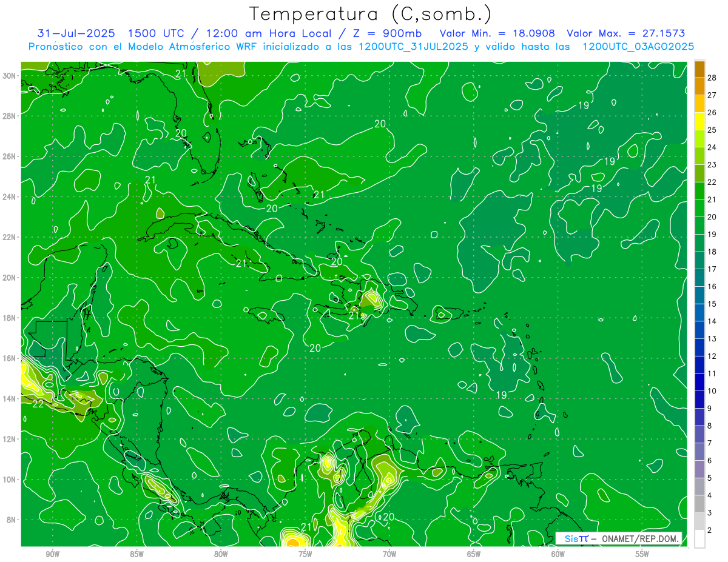The width and height of the screenshot is (728, 562).
Task: Click color scale label "13"
Action: pos(712,339)
